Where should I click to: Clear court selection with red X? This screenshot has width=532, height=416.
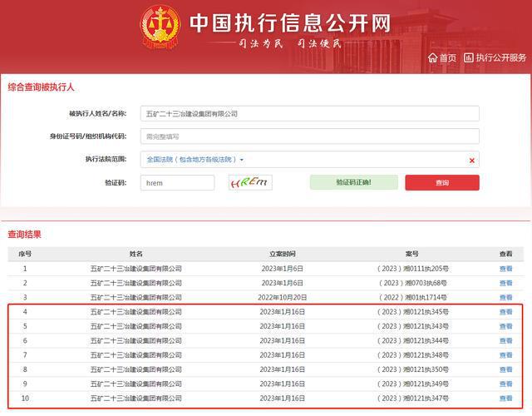click(x=471, y=161)
